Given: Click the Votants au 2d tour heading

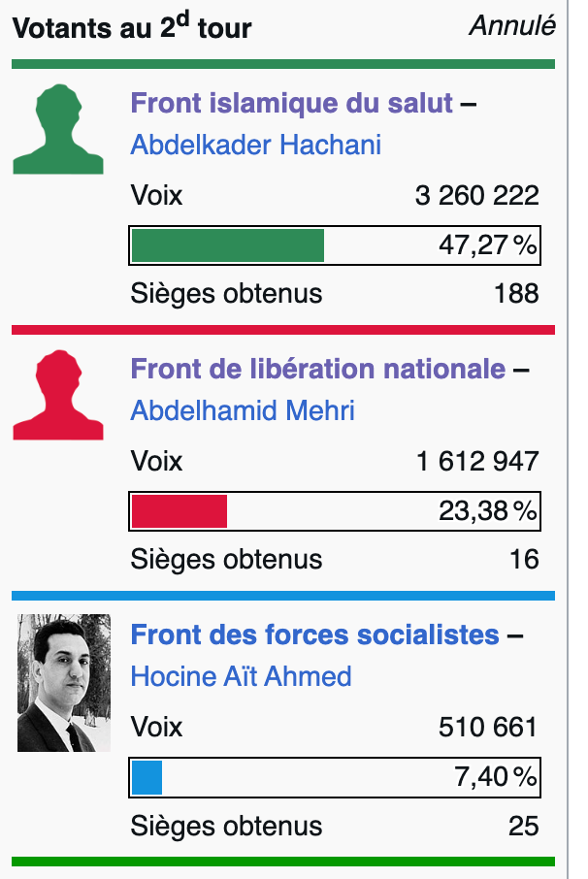Looking at the screenshot, I should tap(132, 26).
